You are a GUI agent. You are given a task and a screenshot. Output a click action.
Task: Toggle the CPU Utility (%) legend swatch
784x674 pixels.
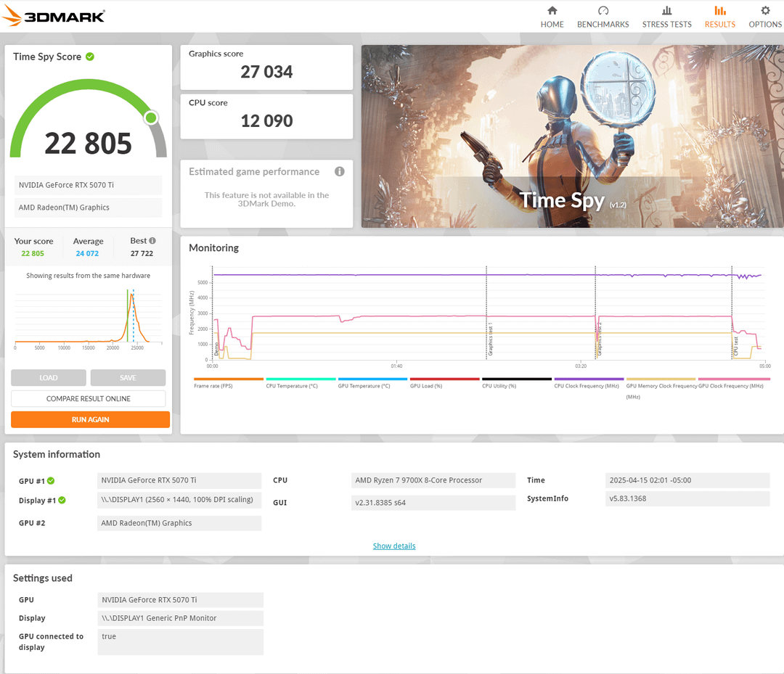517,379
